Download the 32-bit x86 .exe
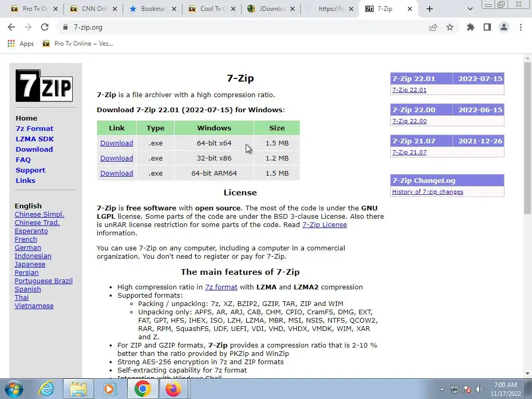 click(x=116, y=158)
